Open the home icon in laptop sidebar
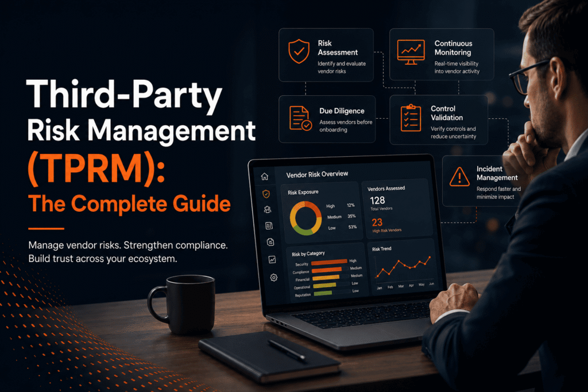Image resolution: width=588 pixels, height=392 pixels. coord(265,176)
